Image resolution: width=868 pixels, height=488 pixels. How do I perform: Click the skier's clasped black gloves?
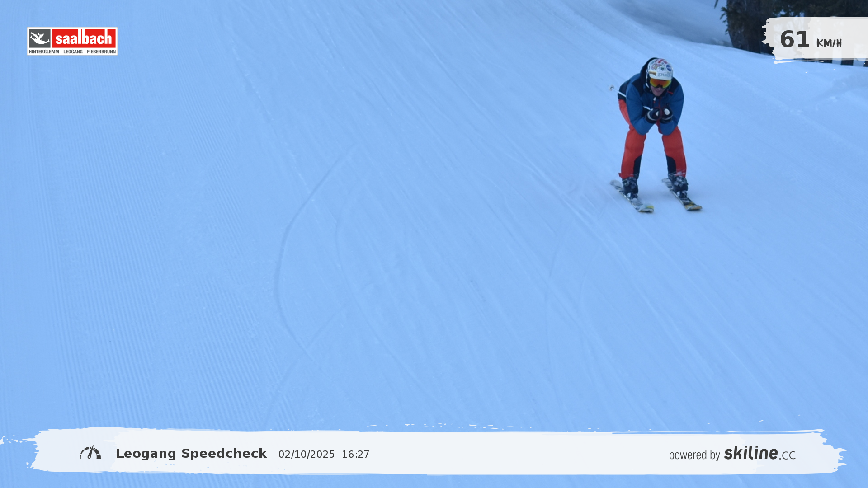(659, 114)
